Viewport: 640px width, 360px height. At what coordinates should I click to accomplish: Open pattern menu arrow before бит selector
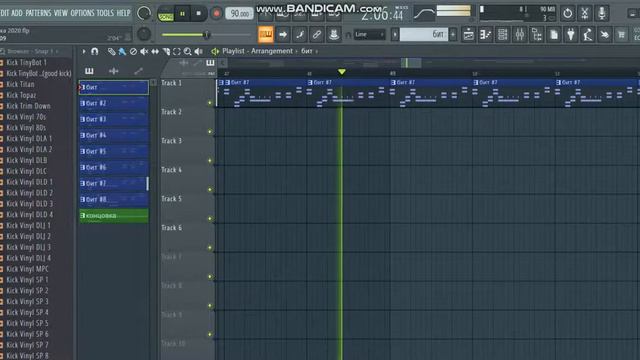click(x=395, y=35)
